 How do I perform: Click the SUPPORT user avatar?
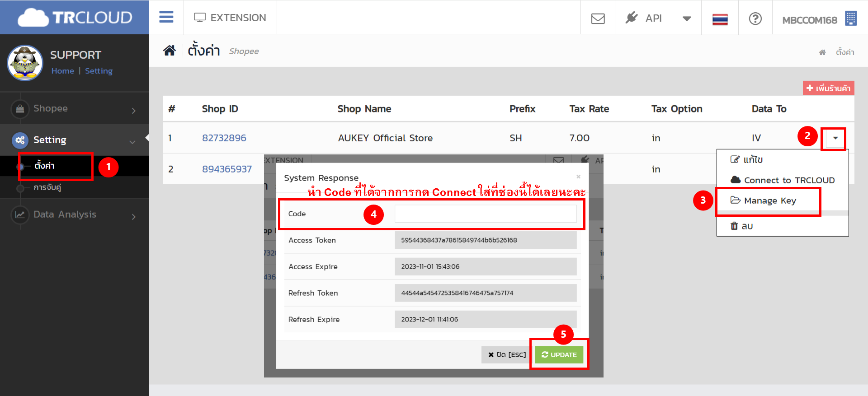tap(25, 63)
